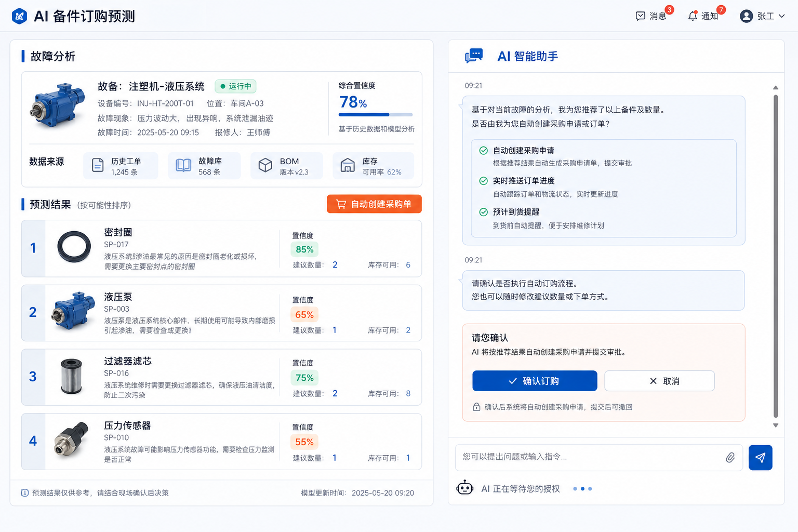The width and height of the screenshot is (798, 532).
Task: Toggle the 实时推送订单进度 check mark
Action: point(483,181)
